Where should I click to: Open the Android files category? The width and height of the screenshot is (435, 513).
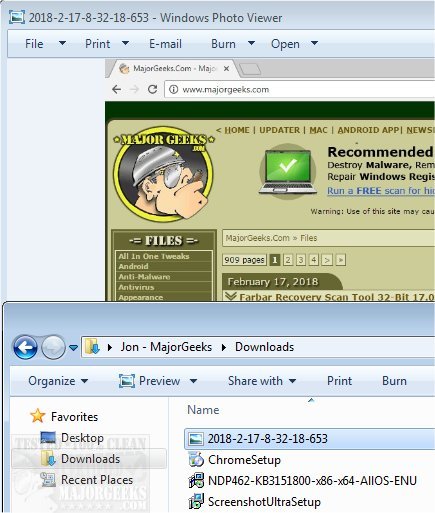click(133, 266)
